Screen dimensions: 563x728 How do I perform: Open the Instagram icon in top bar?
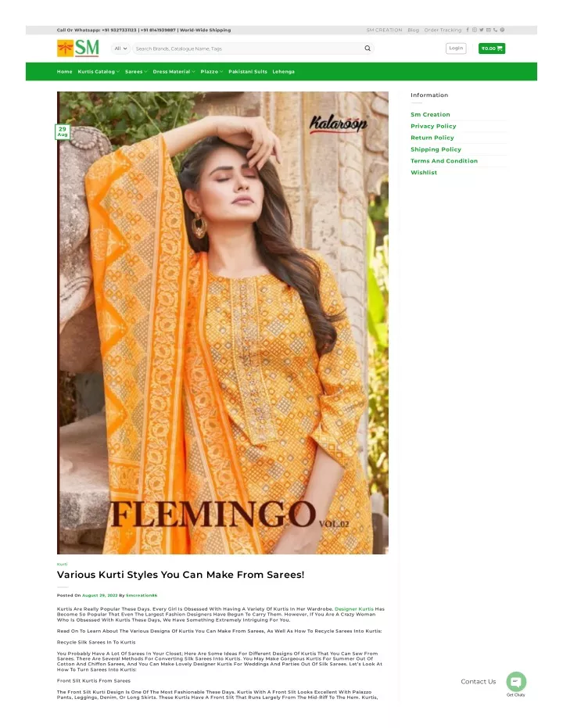coord(475,30)
